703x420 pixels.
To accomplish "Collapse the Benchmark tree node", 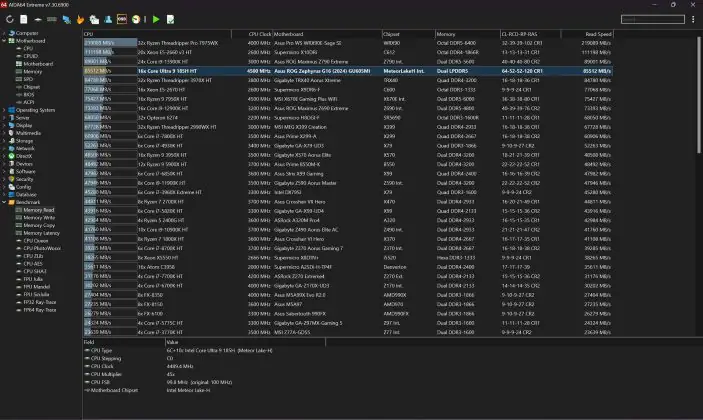I will point(4,202).
